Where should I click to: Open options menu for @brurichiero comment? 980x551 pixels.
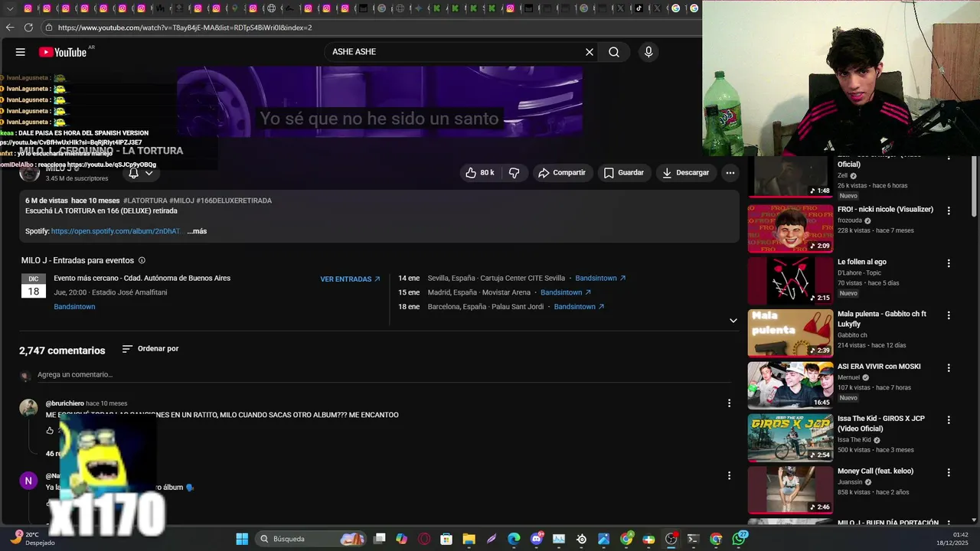[x=729, y=403]
